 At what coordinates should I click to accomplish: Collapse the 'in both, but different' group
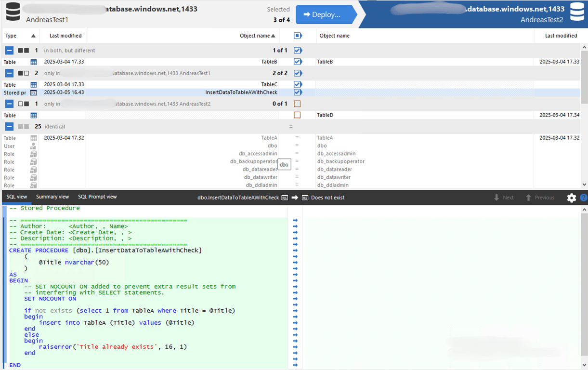(x=9, y=50)
